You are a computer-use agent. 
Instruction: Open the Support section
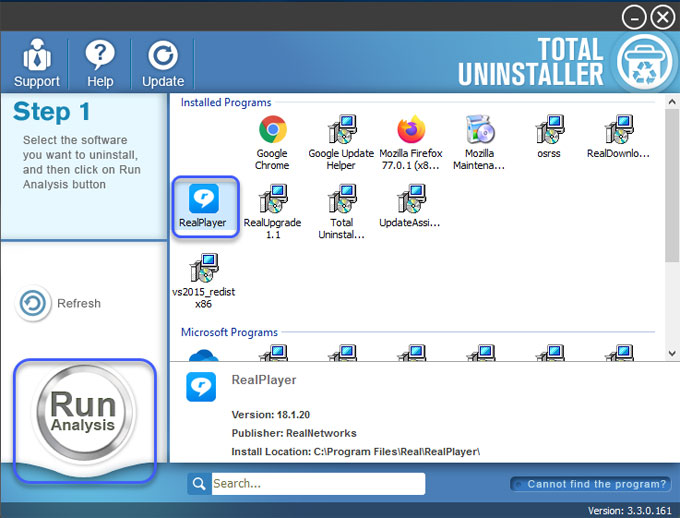tap(36, 63)
